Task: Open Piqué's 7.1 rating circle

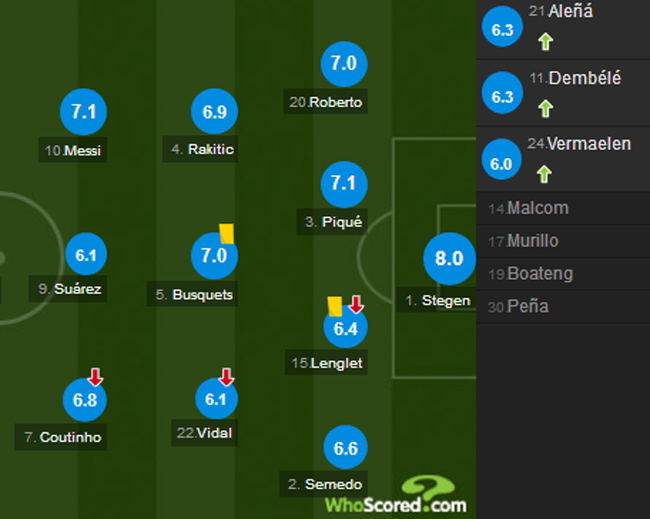Action: point(345,184)
